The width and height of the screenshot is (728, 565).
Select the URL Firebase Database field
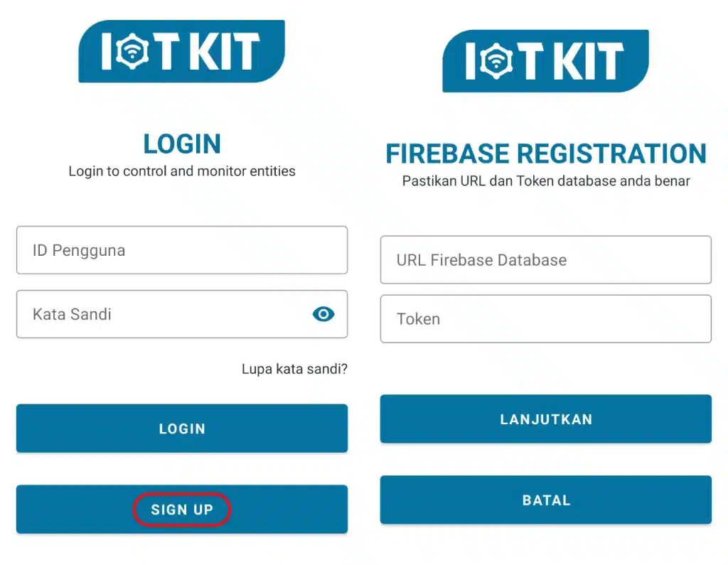pos(545,260)
